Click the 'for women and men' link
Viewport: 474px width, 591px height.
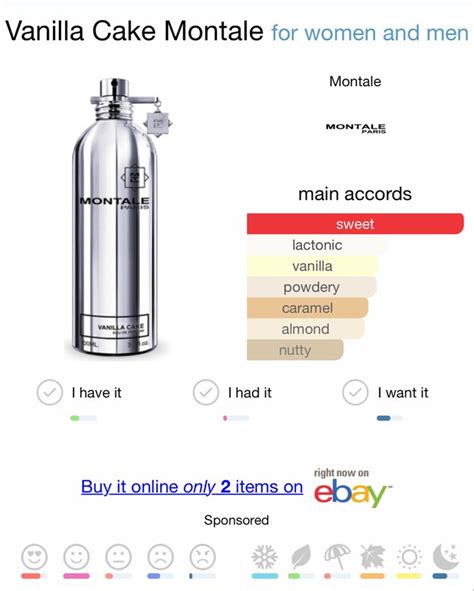(370, 33)
